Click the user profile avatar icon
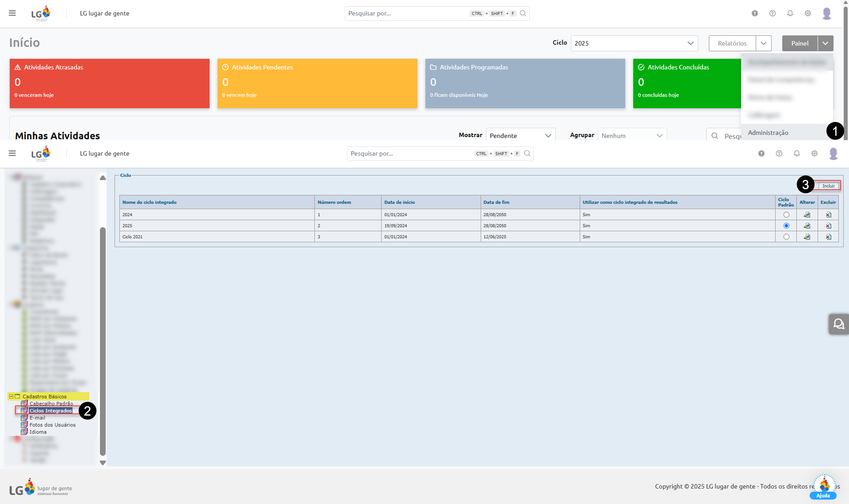The image size is (849, 504). (x=827, y=13)
